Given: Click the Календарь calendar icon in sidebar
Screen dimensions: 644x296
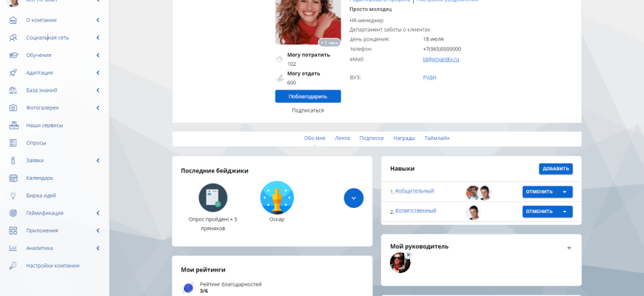Looking at the screenshot, I should pos(13,178).
